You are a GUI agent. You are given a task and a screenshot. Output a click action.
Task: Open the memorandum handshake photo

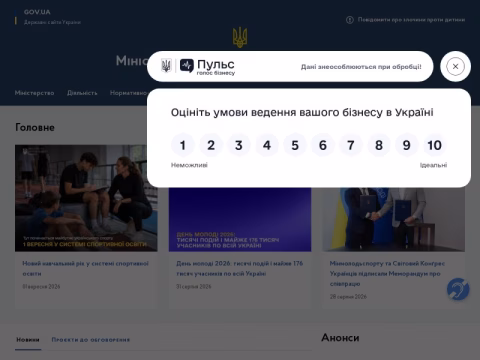394,219
